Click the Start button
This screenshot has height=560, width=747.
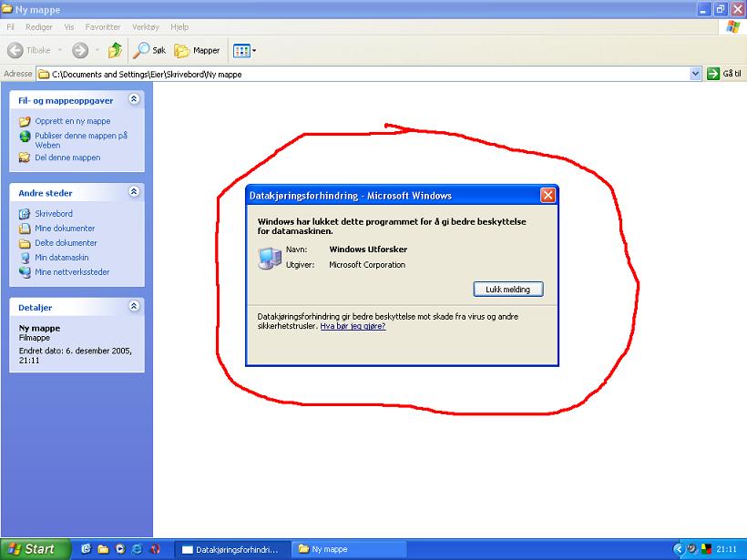pyautogui.click(x=35, y=549)
